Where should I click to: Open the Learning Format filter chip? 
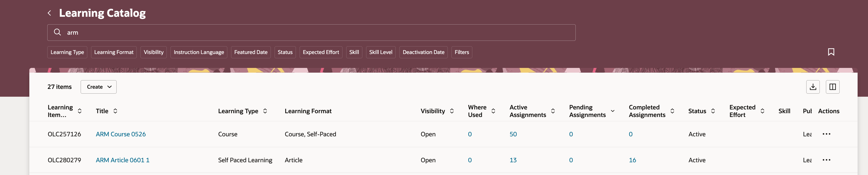[x=114, y=52]
